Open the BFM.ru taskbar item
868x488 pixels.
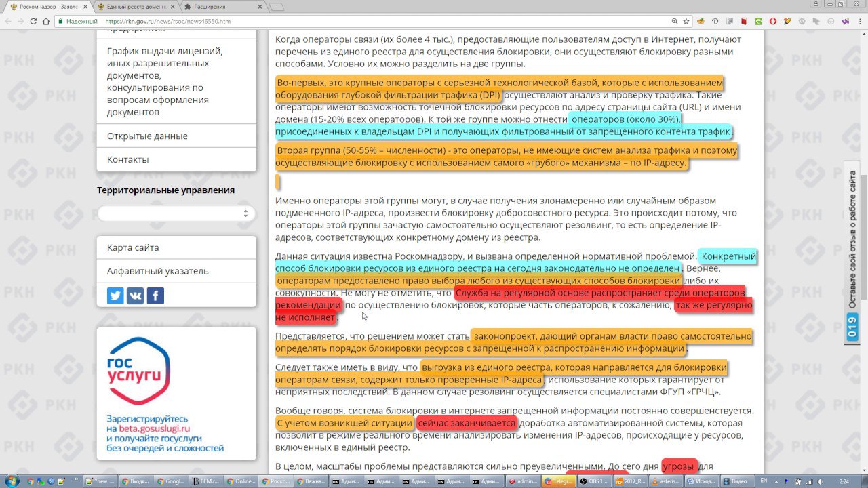pos(206,481)
